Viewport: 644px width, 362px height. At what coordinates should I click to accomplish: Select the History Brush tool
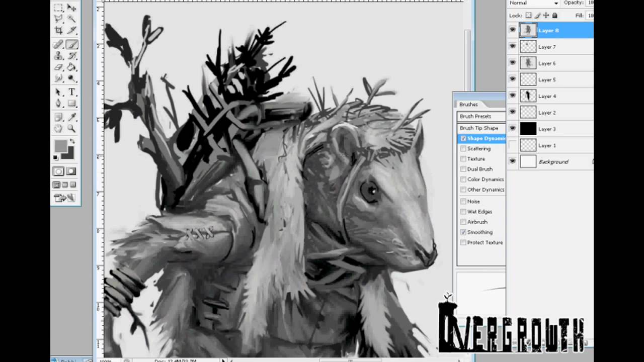(x=72, y=56)
